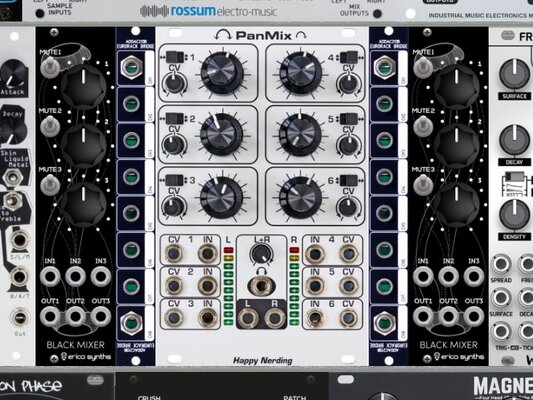The image size is (533, 400).
Task: Click the Happy Nerding label on PanMix
Action: click(262, 361)
